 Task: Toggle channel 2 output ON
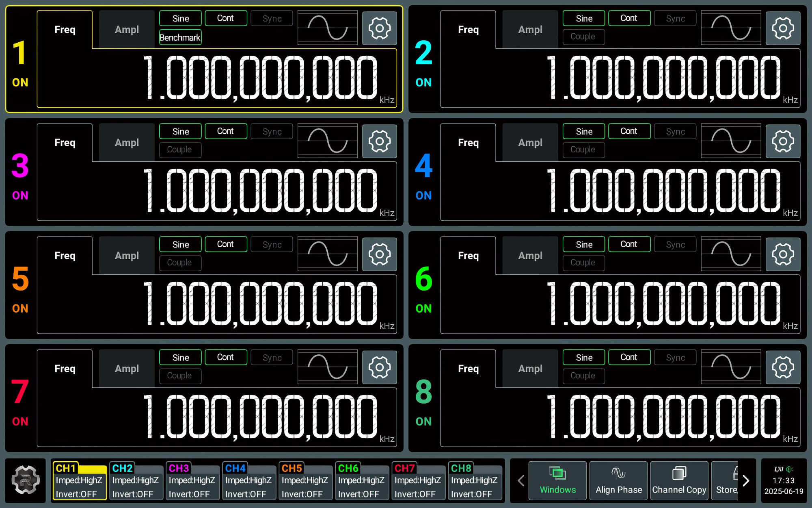pos(423,82)
